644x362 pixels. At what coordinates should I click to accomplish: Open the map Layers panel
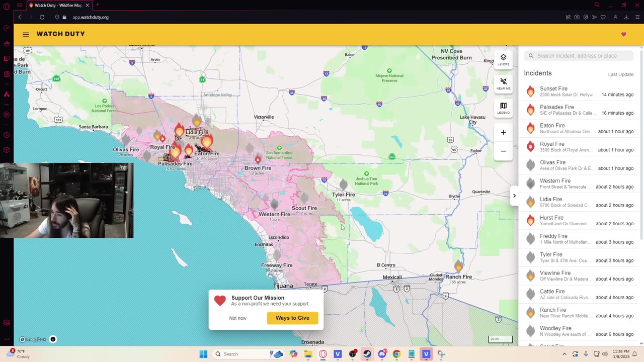coord(503,59)
